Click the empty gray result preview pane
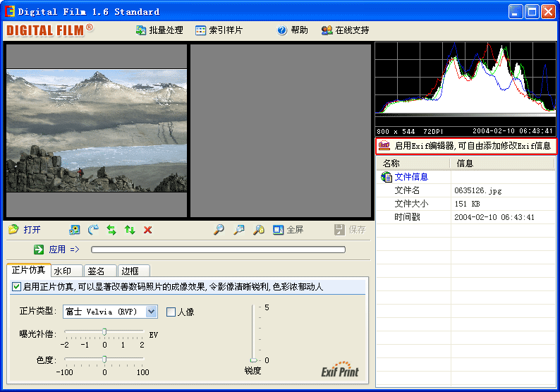Screen dimensions: 560x392 (281, 130)
